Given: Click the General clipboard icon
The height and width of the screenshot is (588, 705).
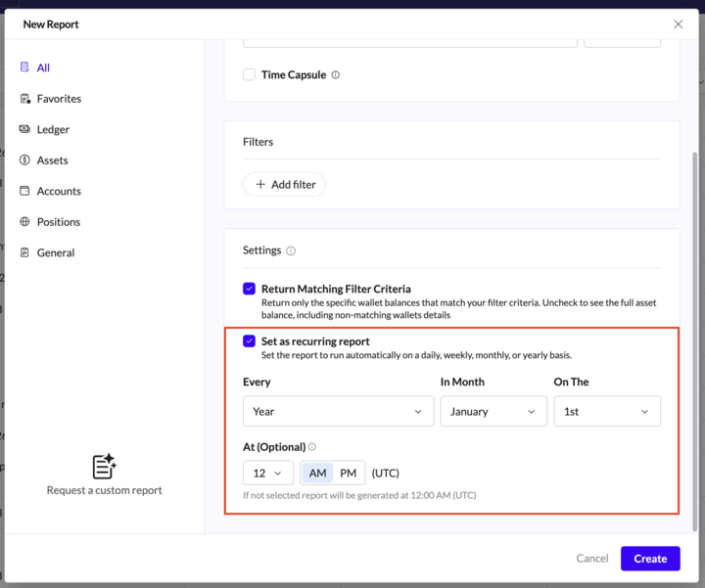Looking at the screenshot, I should (24, 252).
